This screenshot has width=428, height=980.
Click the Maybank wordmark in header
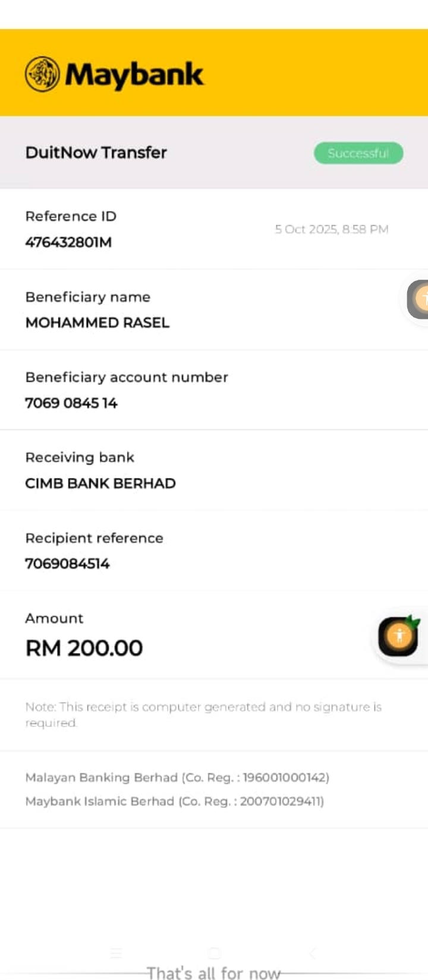point(134,75)
